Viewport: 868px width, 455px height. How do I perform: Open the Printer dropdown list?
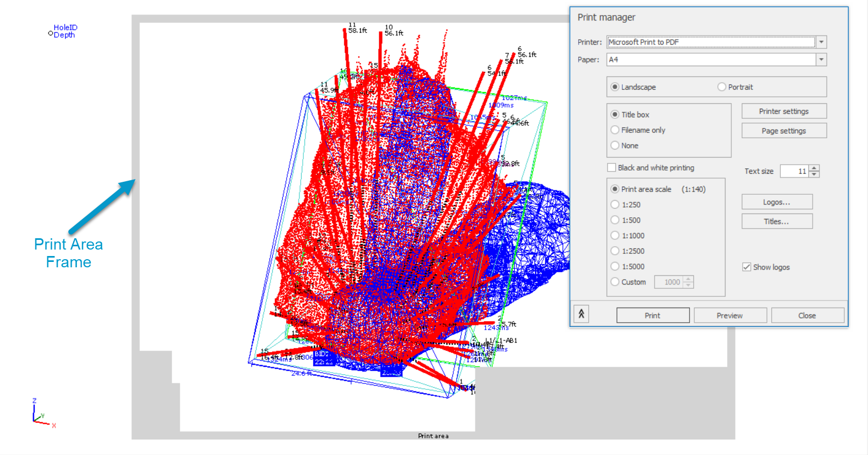(x=821, y=42)
